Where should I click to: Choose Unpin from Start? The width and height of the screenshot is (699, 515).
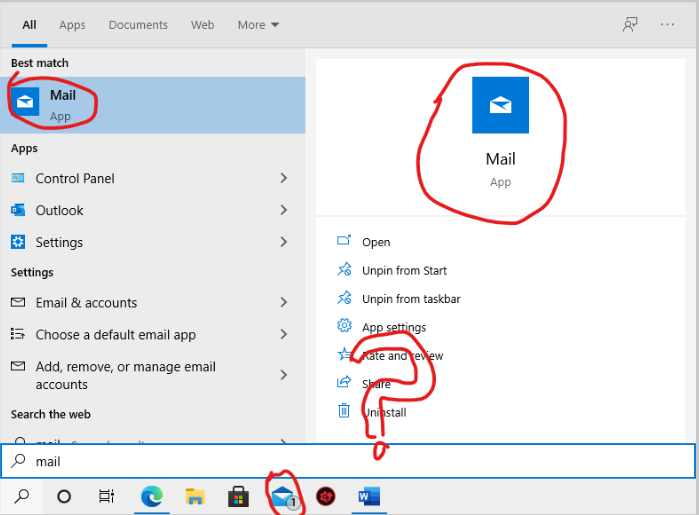click(404, 271)
